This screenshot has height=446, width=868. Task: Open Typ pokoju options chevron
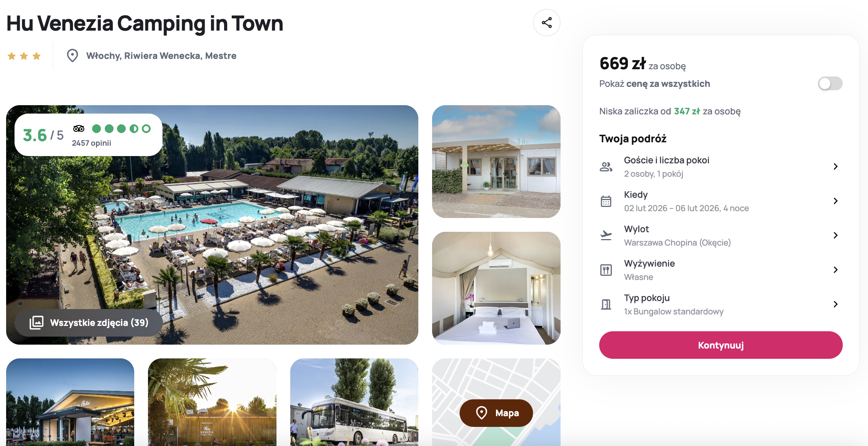(835, 304)
